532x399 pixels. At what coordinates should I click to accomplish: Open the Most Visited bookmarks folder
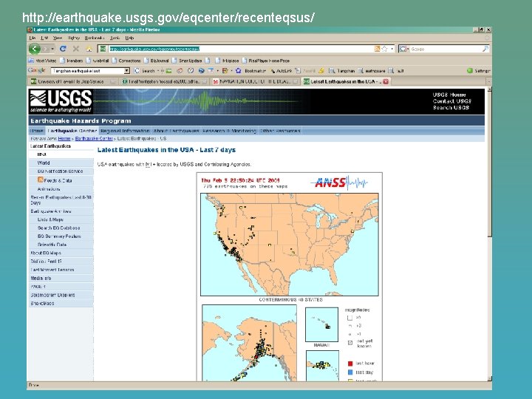click(x=42, y=61)
